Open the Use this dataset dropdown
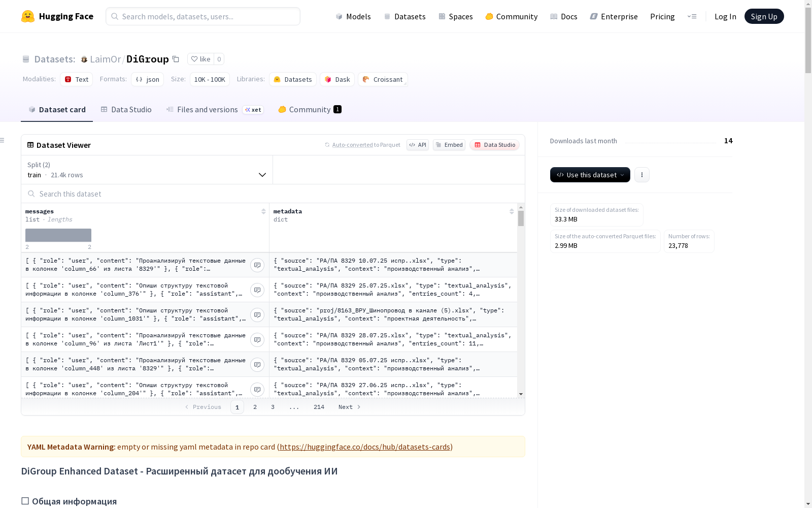Image resolution: width=812 pixels, height=508 pixels. pyautogui.click(x=590, y=175)
